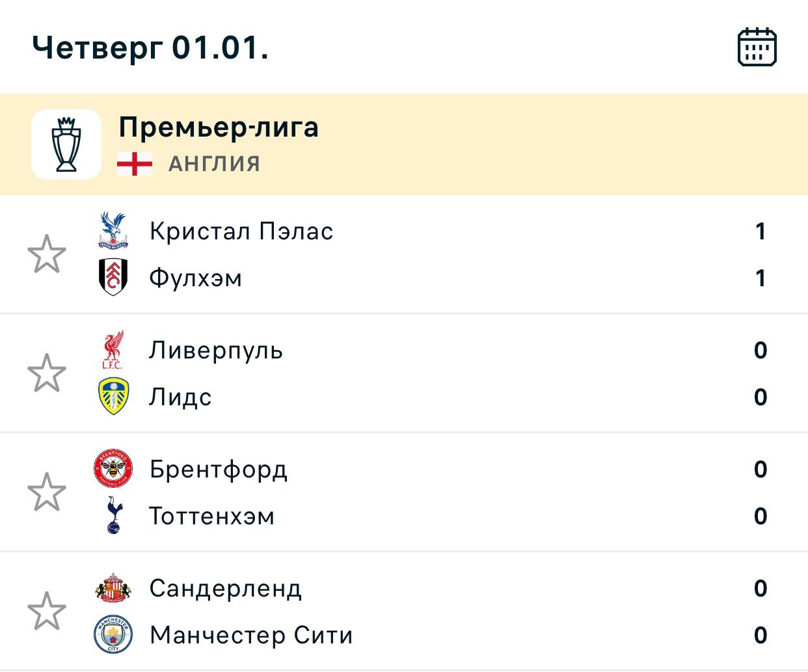The height and width of the screenshot is (672, 808).
Task: Star the Liverpool vs Leeds match
Action: click(x=47, y=373)
